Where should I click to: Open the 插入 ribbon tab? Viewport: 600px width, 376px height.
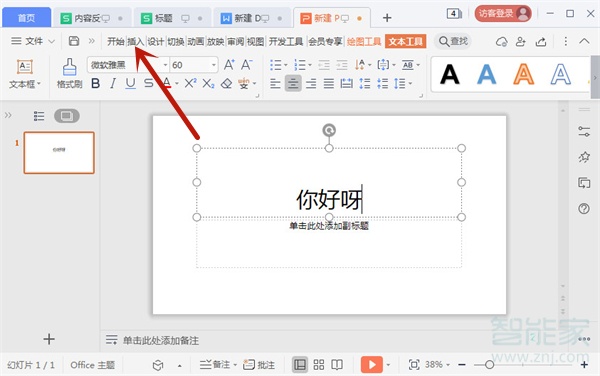135,41
